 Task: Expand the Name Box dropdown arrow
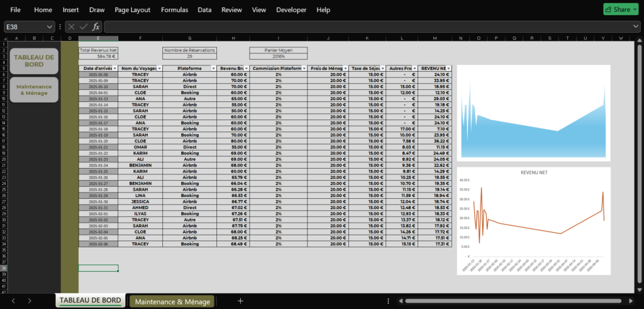(50, 26)
